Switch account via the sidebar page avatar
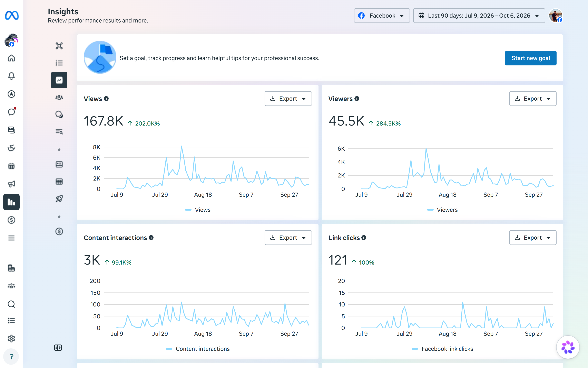Image resolution: width=588 pixels, height=368 pixels. 11,40
